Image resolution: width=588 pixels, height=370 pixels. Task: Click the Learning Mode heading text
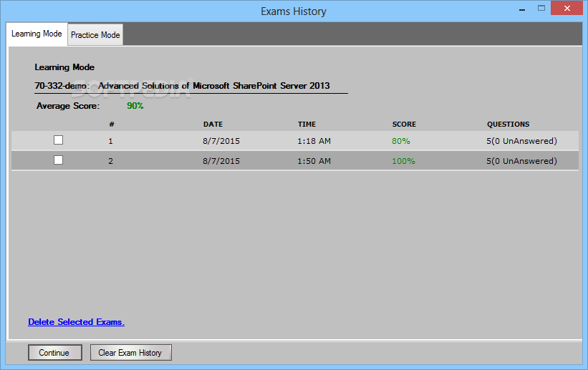[x=64, y=67]
